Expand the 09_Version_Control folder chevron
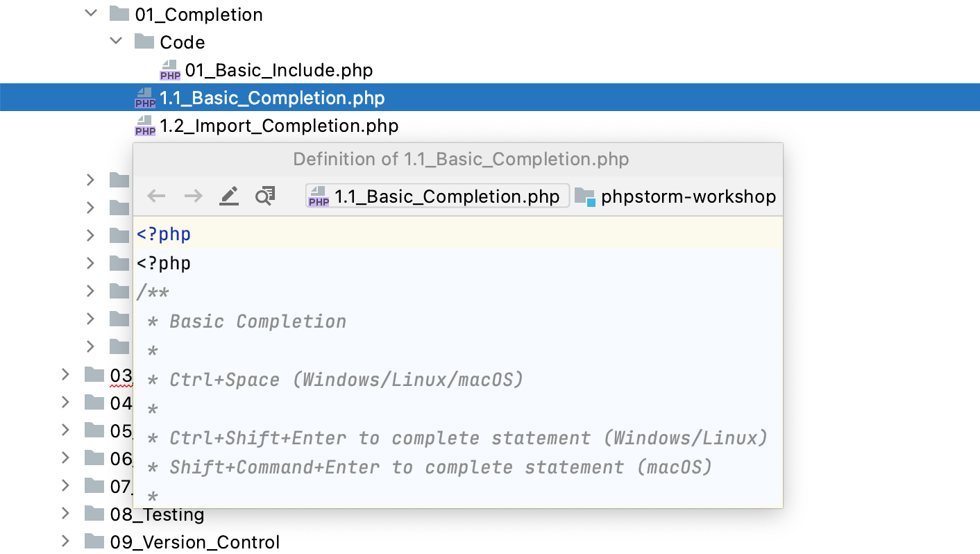 point(65,542)
